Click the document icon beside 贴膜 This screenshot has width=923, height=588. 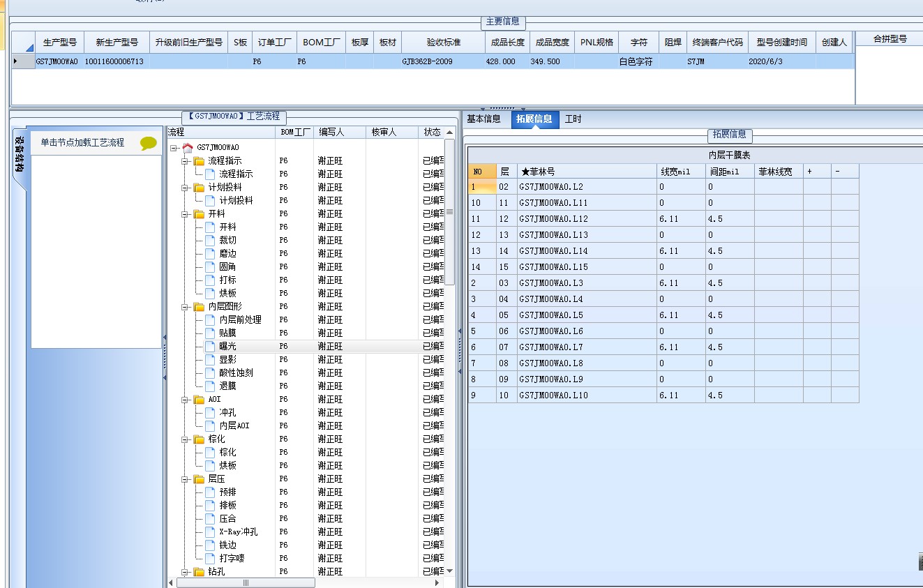click(211, 333)
